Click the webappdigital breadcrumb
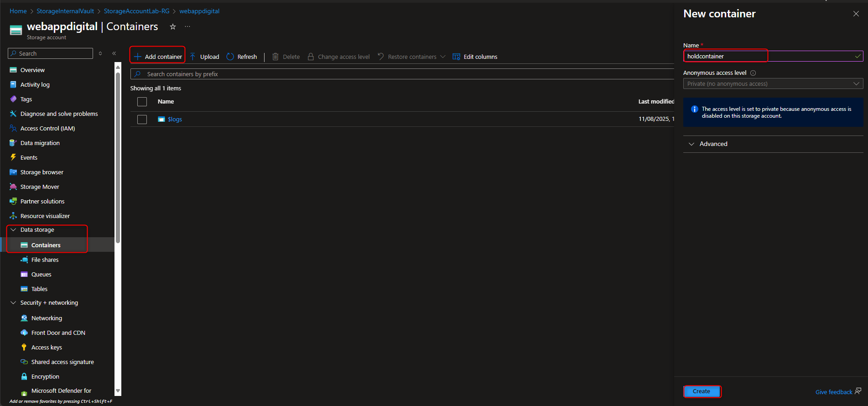This screenshot has height=406, width=868. click(199, 11)
